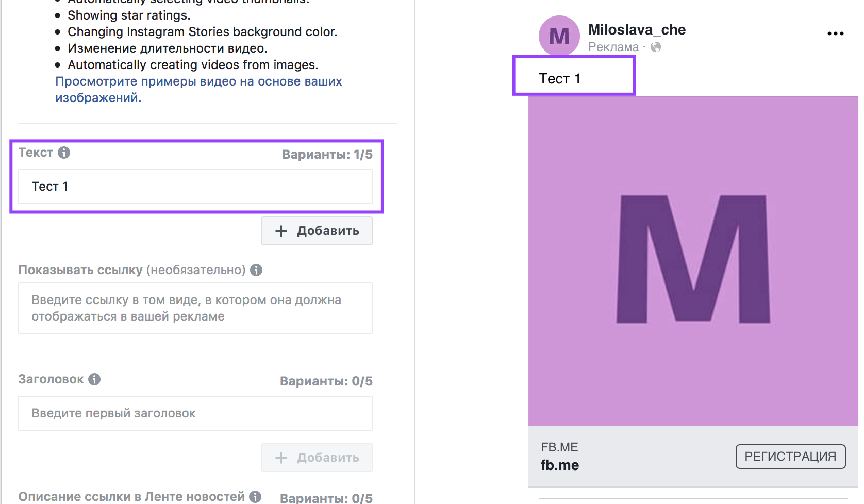
Task: Click the Введите первый заголовок field
Action: (x=195, y=413)
